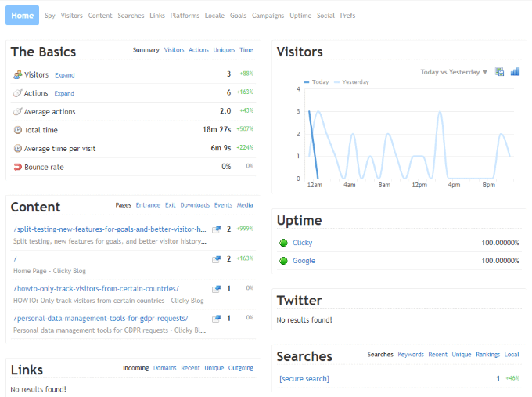The height and width of the screenshot is (397, 532).
Task: Open the Content top navigation item
Action: pos(100,16)
